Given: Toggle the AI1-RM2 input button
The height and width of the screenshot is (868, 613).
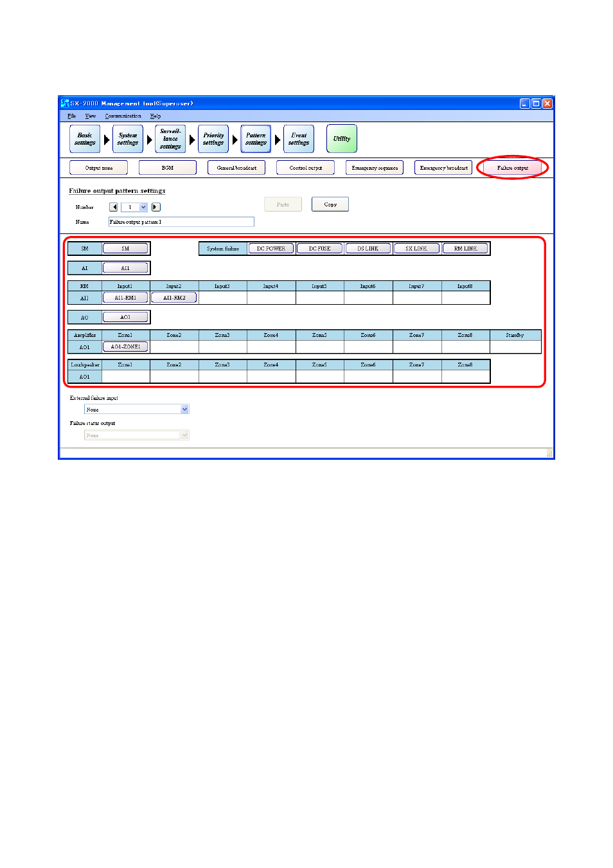Looking at the screenshot, I should [174, 298].
